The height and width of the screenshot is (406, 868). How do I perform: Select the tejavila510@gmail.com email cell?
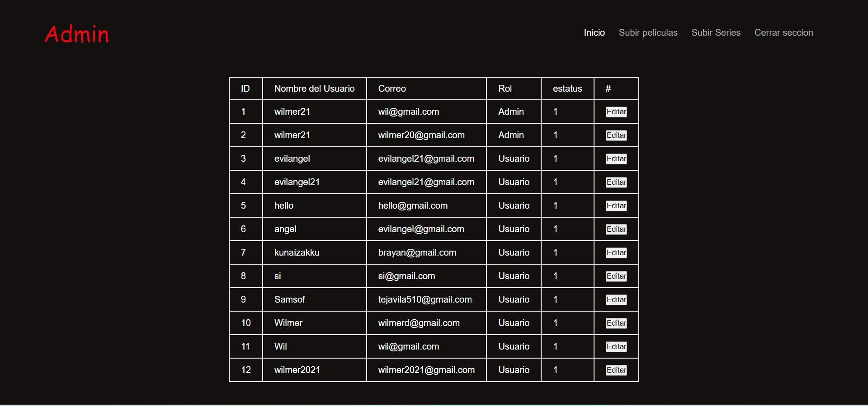425,299
